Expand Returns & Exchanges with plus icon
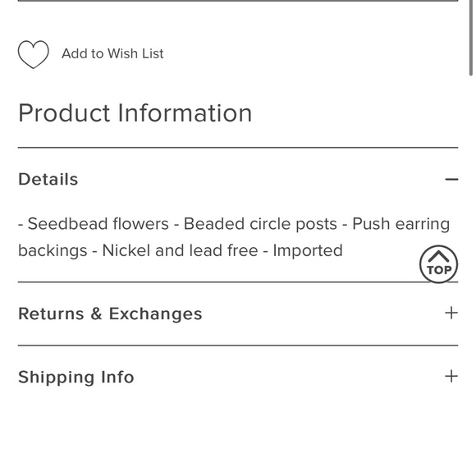Image resolution: width=476 pixels, height=476 pixels. (x=451, y=313)
